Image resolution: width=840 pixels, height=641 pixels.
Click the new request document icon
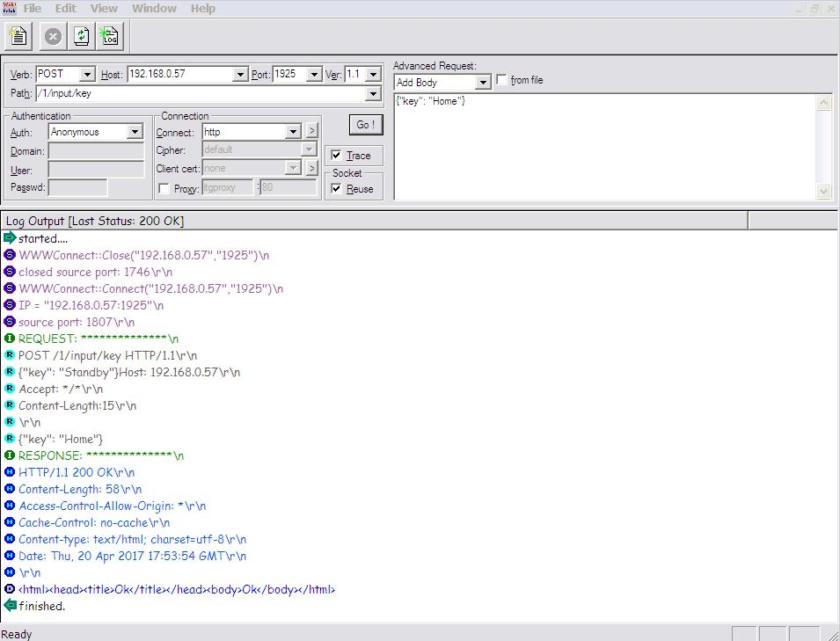coord(18,36)
